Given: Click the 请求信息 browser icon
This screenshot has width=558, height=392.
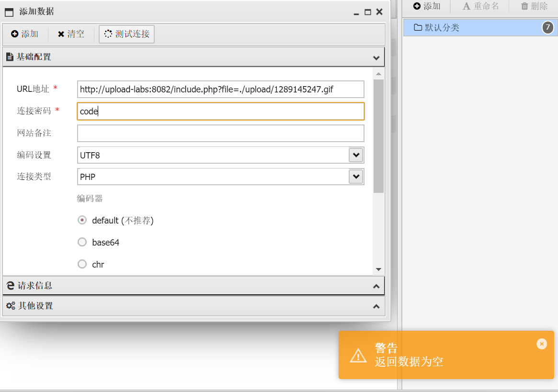Looking at the screenshot, I should [11, 286].
